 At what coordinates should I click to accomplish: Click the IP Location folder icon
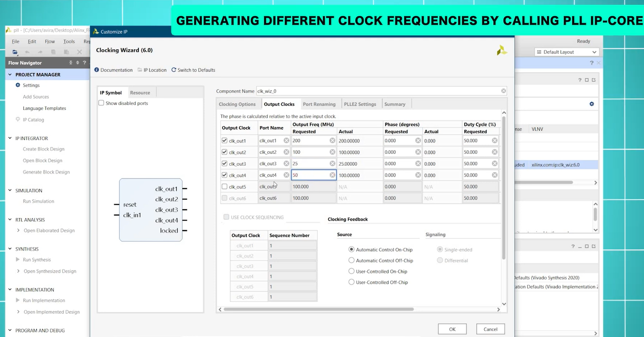140,70
